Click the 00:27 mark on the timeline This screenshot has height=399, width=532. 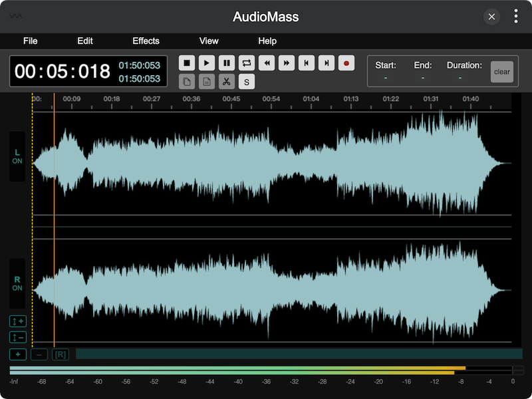(x=152, y=98)
